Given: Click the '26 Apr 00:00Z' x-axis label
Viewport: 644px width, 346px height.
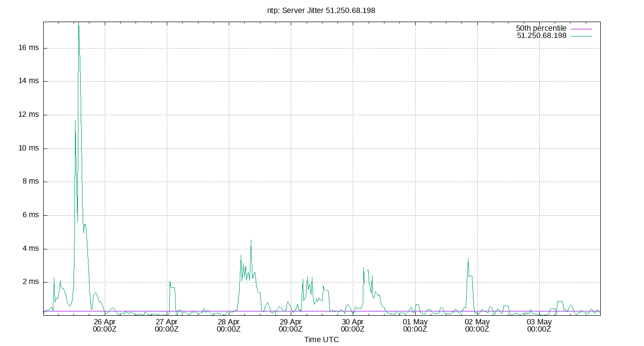Looking at the screenshot, I should (105, 325).
